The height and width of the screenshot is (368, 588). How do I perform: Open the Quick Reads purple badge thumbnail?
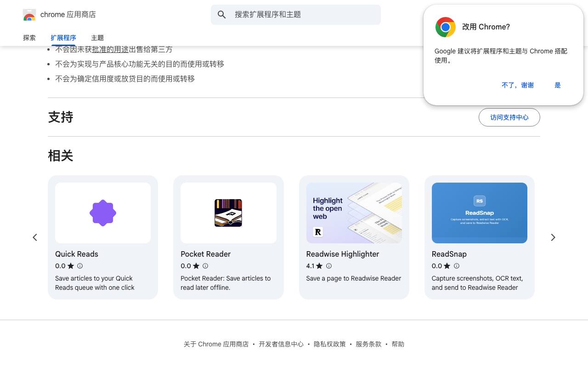pos(103,213)
